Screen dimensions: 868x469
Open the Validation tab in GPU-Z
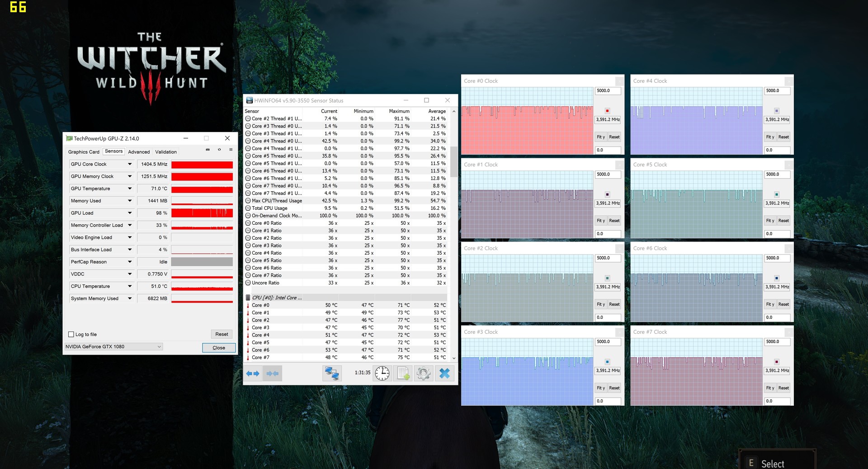166,152
